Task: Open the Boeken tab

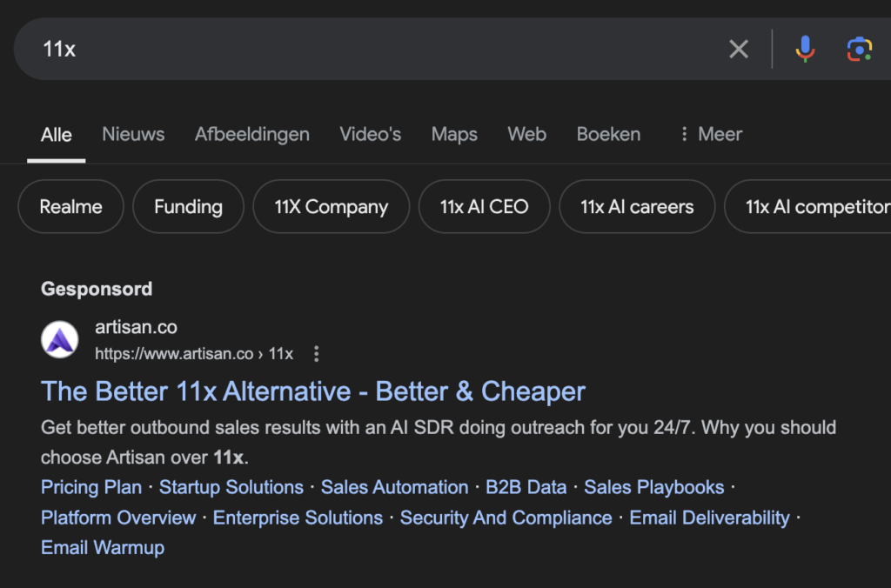Action: point(608,134)
